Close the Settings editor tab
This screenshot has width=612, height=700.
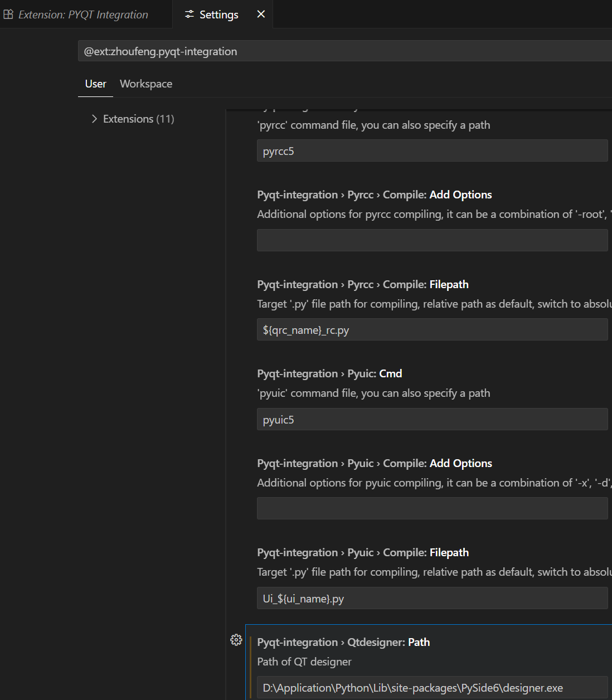coord(261,14)
